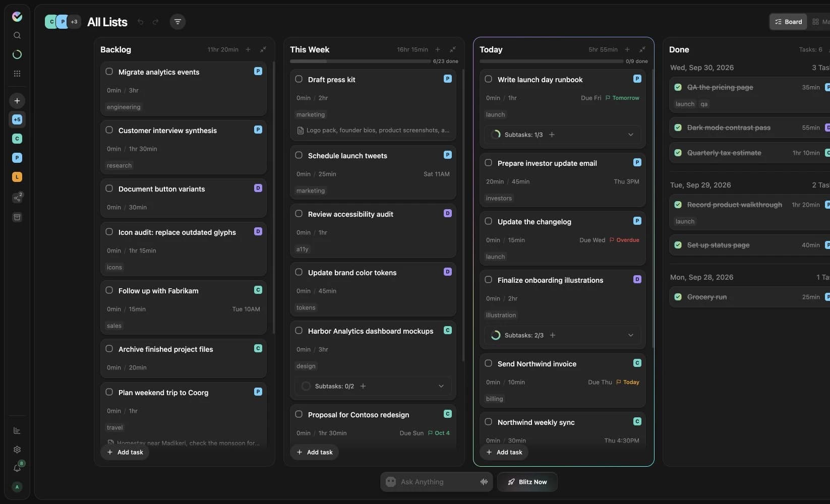This screenshot has width=830, height=504.
Task: Open the filter icon next to All Lists
Action: coord(177,22)
